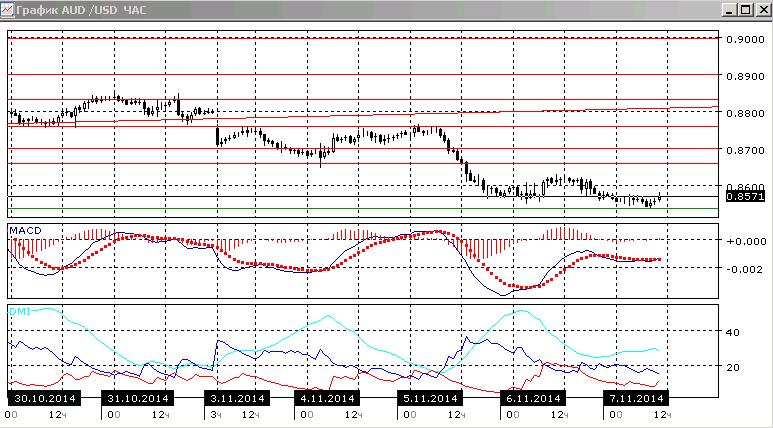773x428 pixels.
Task: Click the DMI 40 scale label
Action: (x=733, y=332)
